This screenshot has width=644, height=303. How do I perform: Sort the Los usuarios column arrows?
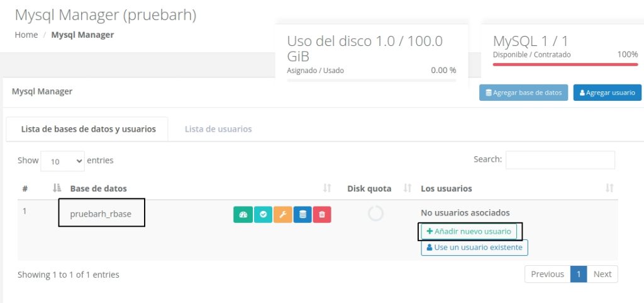click(x=609, y=188)
